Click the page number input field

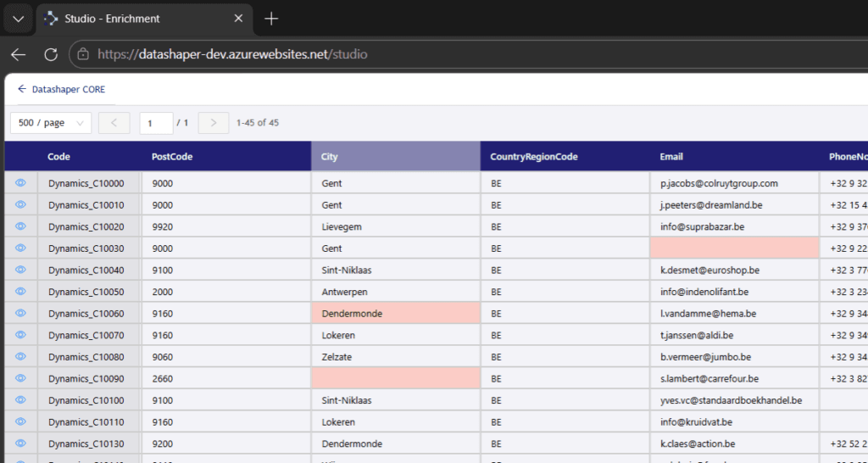[x=156, y=123]
